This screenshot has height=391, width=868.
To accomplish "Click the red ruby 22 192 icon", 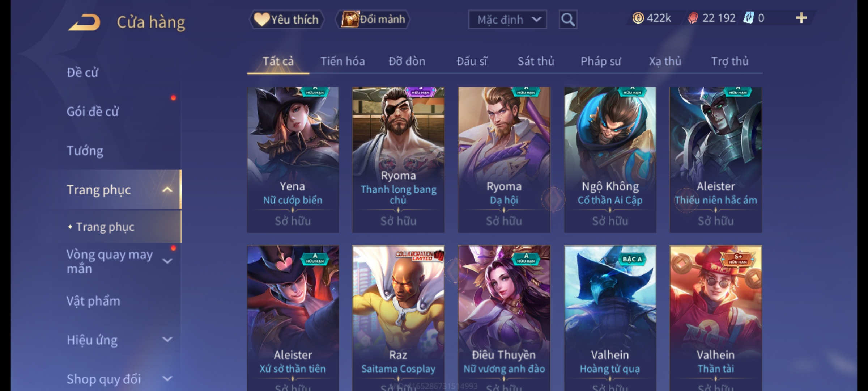I will point(693,18).
